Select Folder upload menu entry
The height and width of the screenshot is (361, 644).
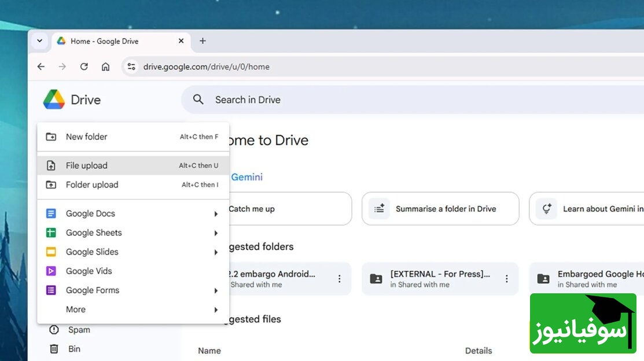(x=92, y=185)
